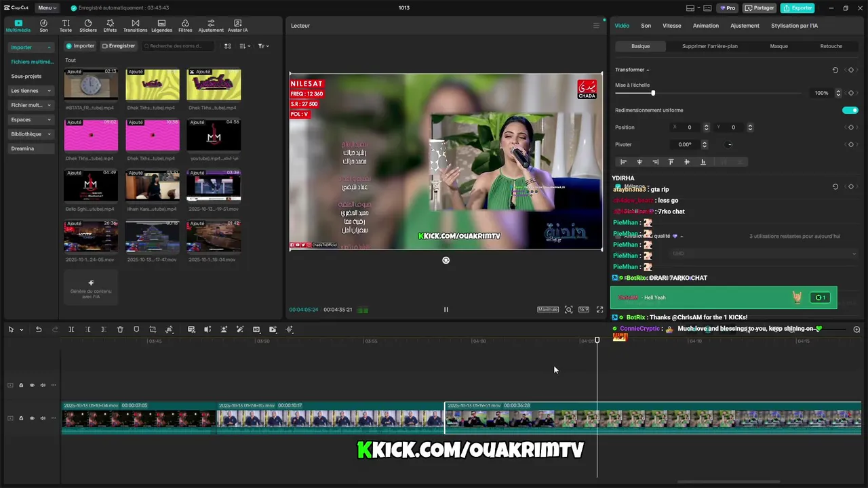Open the Légendes captions panel
The height and width of the screenshot is (488, 868).
pos(161,26)
